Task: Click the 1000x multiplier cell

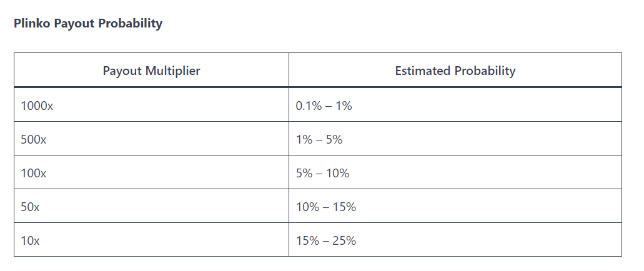Action: coord(151,105)
